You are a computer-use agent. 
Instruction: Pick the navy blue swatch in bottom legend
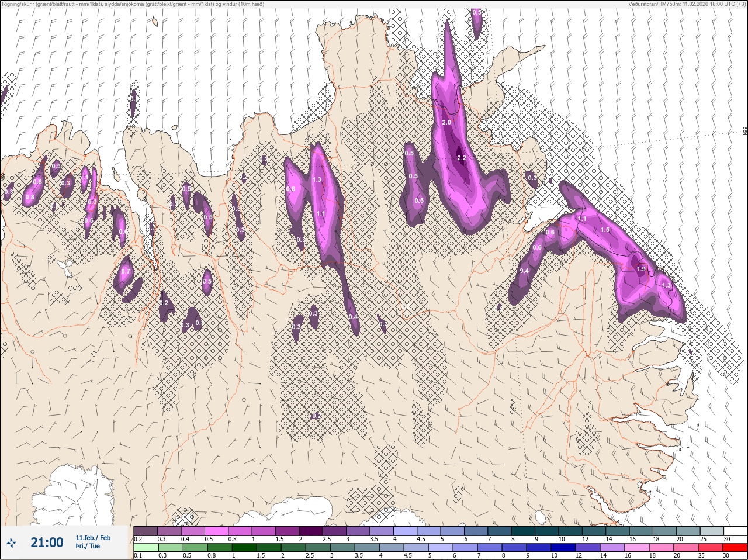click(x=563, y=548)
